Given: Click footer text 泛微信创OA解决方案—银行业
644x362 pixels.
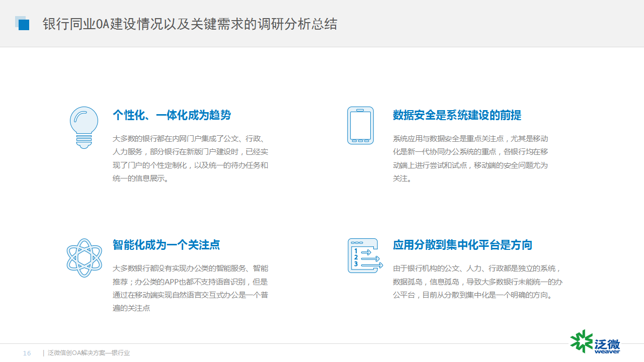Looking at the screenshot, I should 89,353.
